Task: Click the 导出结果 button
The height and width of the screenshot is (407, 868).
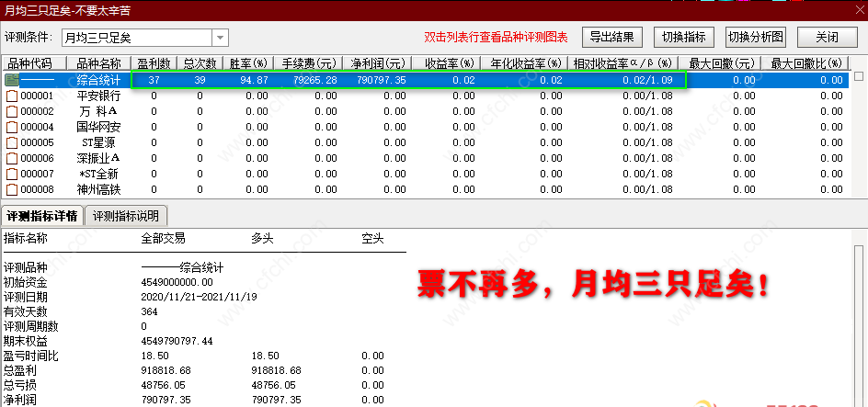Action: click(x=611, y=37)
